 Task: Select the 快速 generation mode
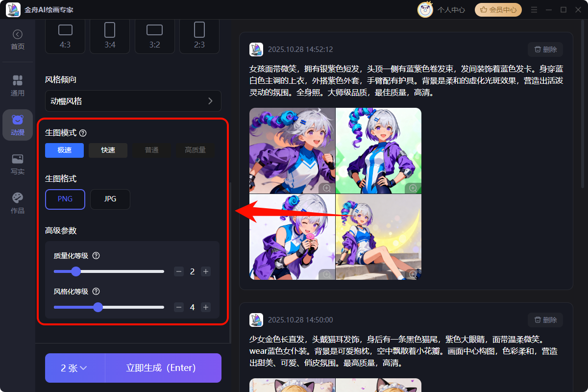(108, 150)
